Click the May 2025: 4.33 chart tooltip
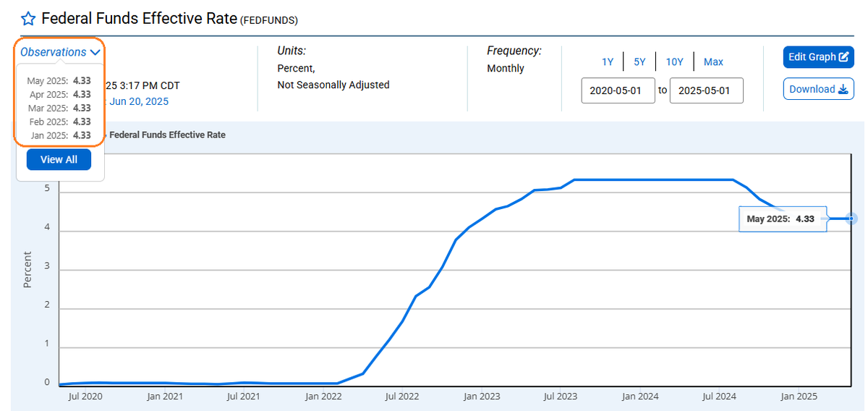Screen dimensions: 868x411 (782, 219)
